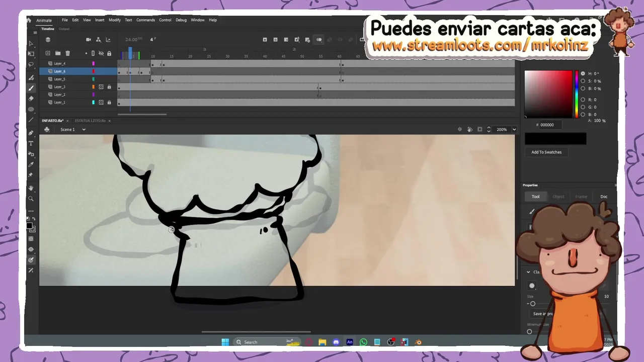Select the Eyedropper tool
The height and width of the screenshot is (362, 644).
pos(31,164)
